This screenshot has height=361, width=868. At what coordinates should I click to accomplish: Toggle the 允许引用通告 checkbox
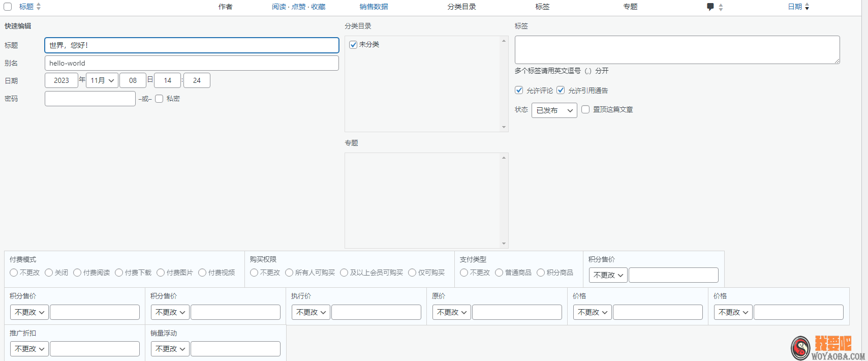tap(561, 90)
